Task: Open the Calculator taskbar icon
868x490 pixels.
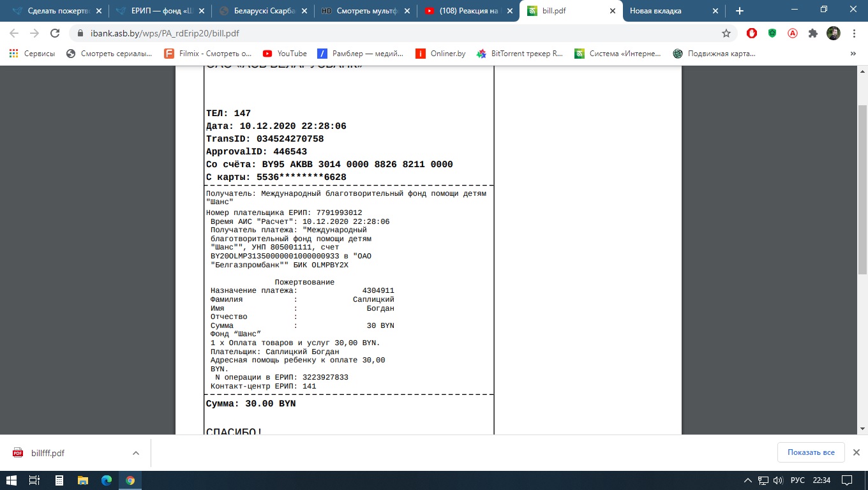Action: (59, 480)
